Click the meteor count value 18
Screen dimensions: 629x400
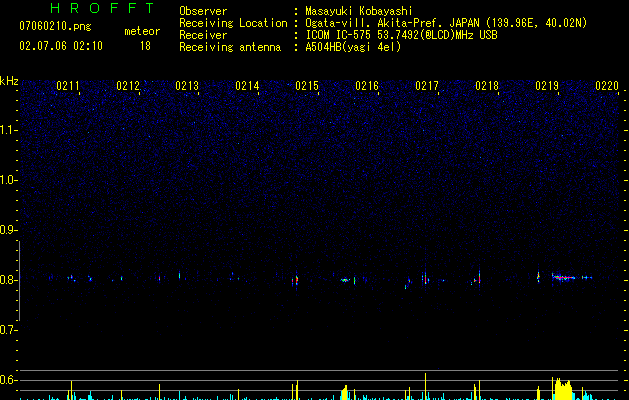pos(145,46)
